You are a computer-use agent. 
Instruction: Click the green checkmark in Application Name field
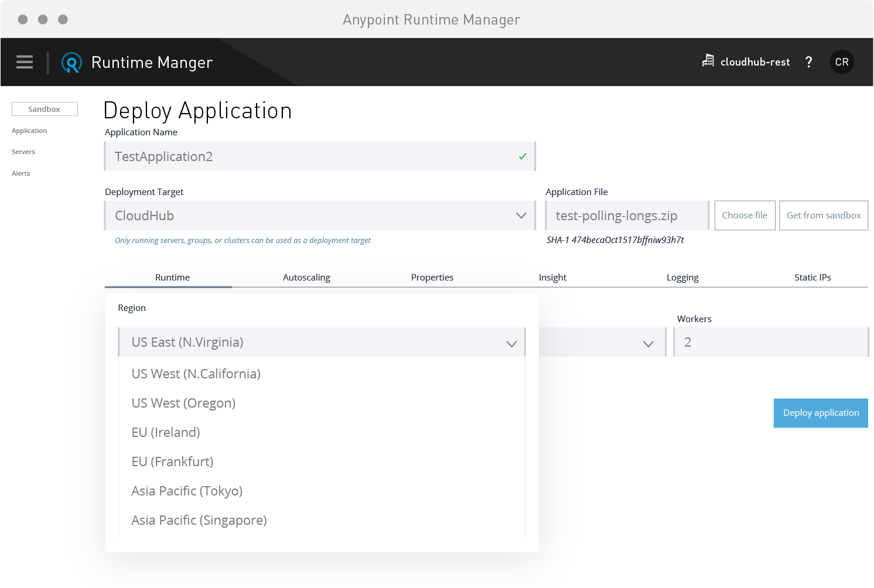pos(521,156)
